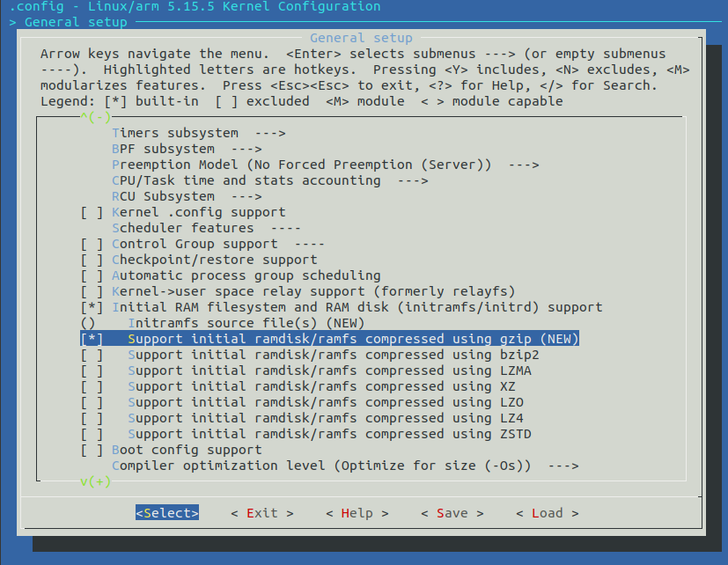Click the Legend line in help text
This screenshot has width=728, height=565.
click(x=302, y=101)
